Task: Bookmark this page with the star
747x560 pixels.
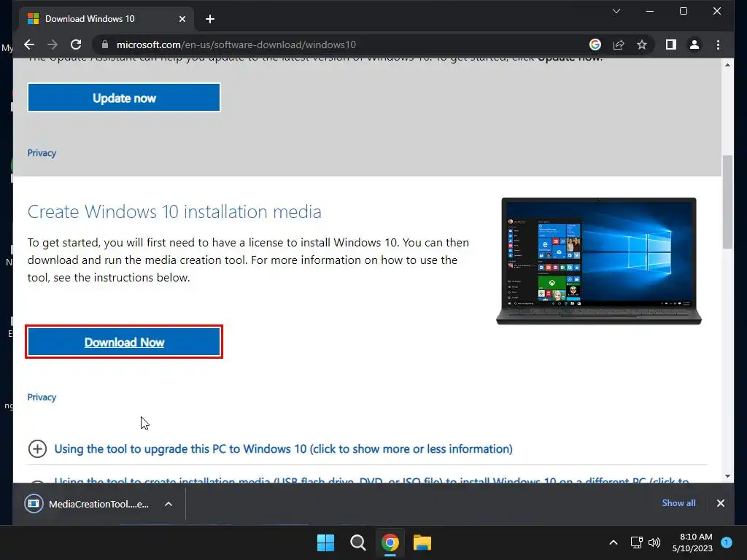Action: [642, 44]
